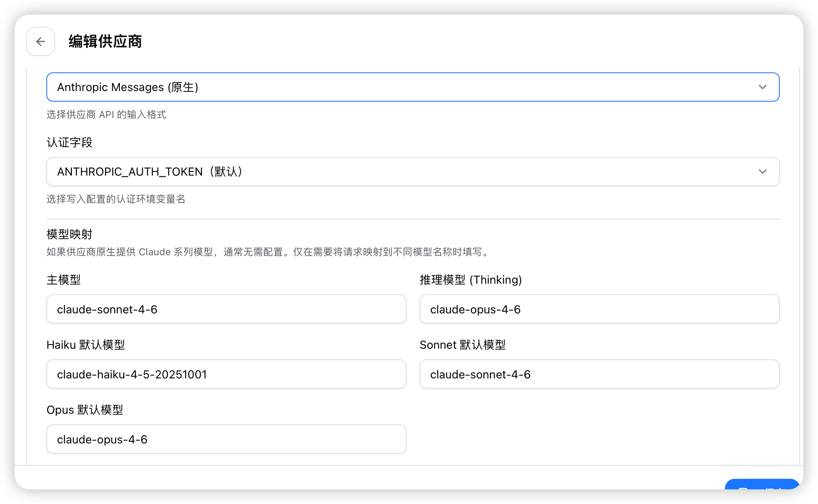Click the API format dropdown chevron

(763, 87)
